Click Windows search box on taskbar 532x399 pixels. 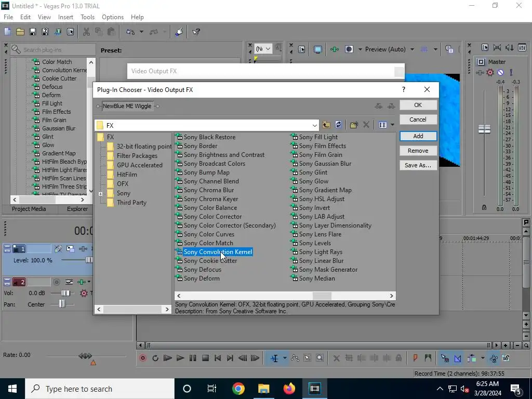click(x=100, y=389)
